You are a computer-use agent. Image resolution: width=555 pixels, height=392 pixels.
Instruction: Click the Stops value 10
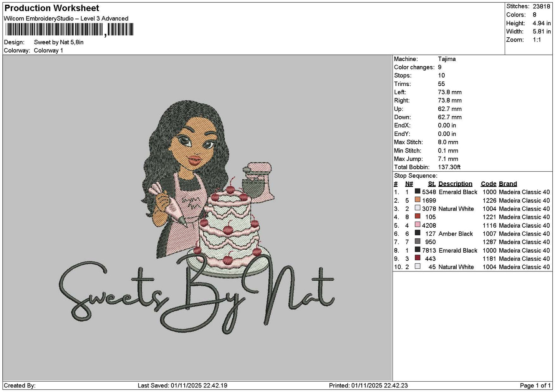click(x=441, y=76)
